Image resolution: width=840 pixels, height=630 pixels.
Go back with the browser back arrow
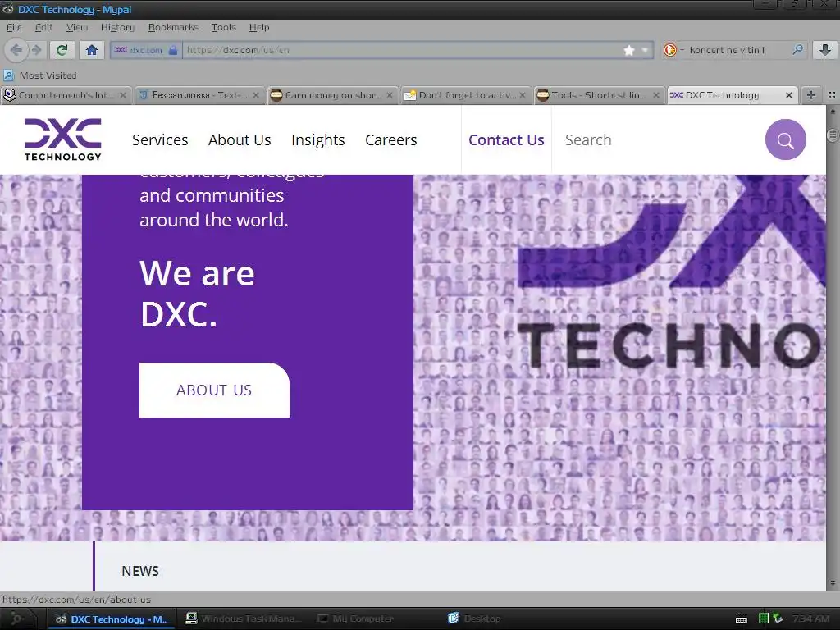16,50
